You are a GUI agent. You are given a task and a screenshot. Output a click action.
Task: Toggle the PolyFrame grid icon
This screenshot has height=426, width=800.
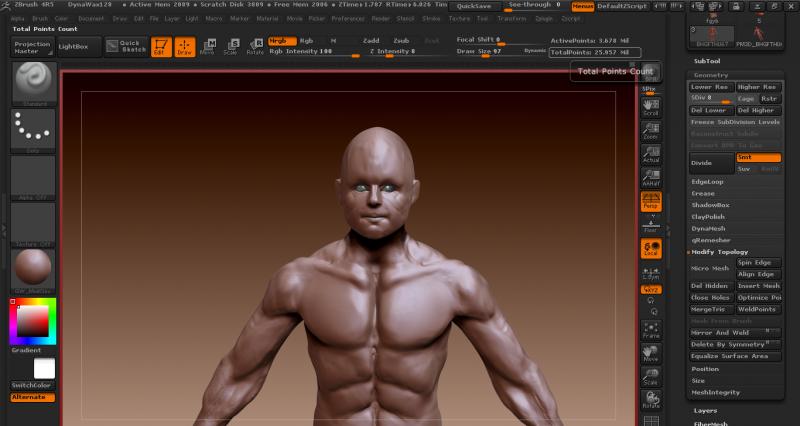tap(651, 420)
